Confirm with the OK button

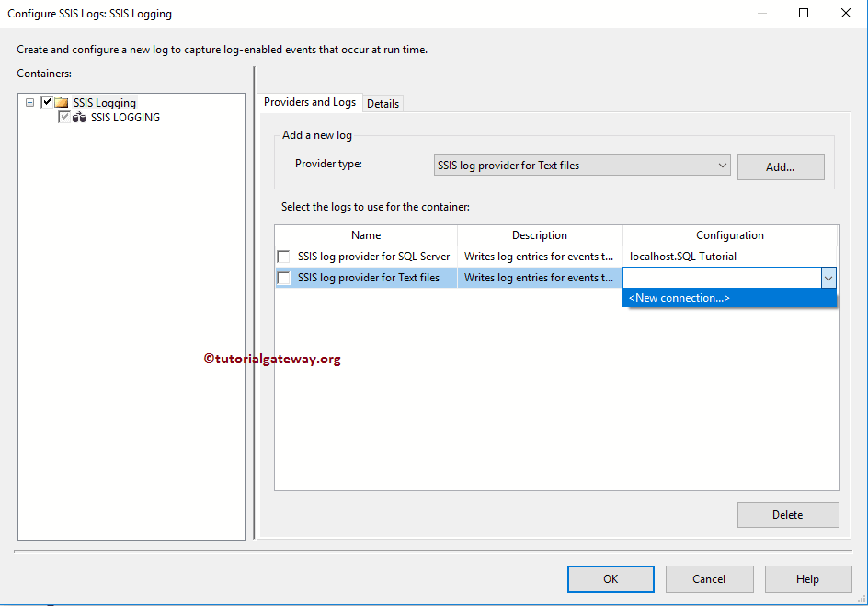[611, 579]
